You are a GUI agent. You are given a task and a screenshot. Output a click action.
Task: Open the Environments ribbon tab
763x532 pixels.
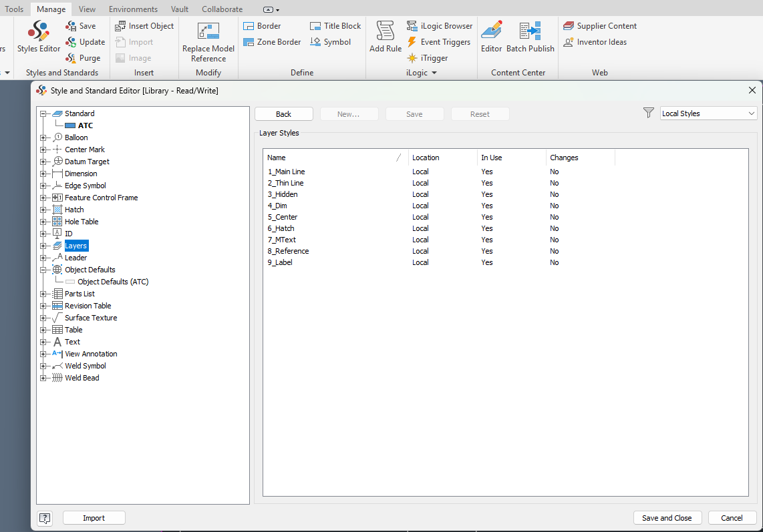click(x=134, y=9)
